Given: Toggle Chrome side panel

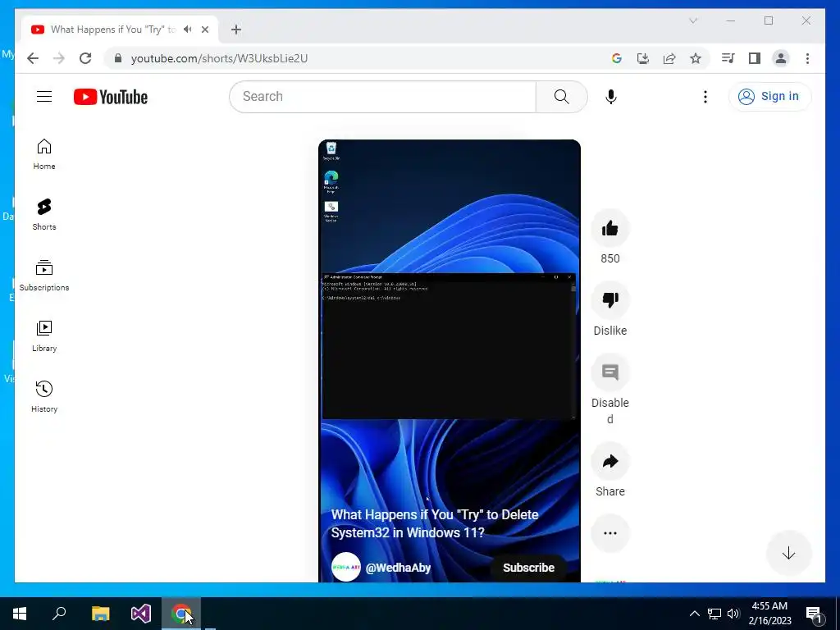Looking at the screenshot, I should point(755,58).
